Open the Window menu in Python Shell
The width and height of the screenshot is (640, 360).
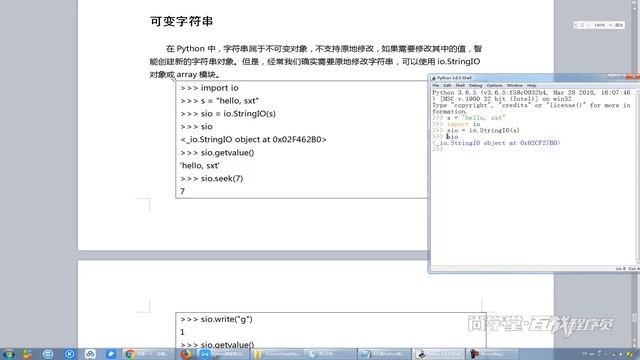pyautogui.click(x=514, y=86)
